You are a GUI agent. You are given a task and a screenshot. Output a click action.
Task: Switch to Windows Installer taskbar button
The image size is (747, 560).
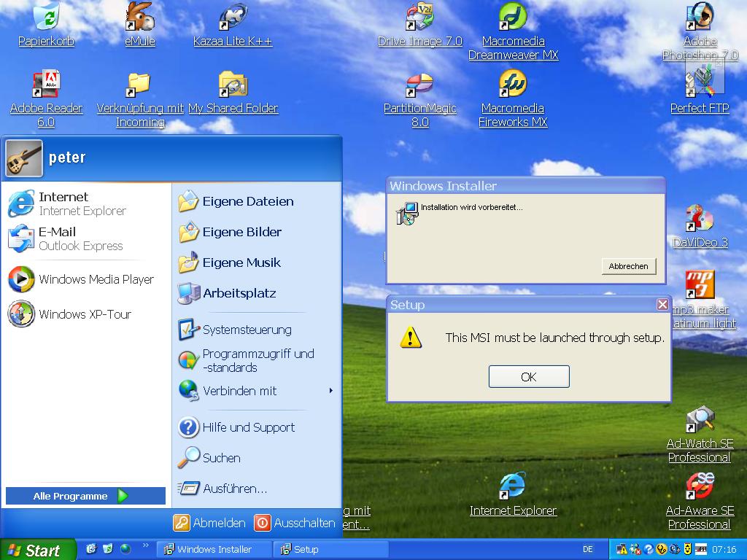click(x=214, y=549)
